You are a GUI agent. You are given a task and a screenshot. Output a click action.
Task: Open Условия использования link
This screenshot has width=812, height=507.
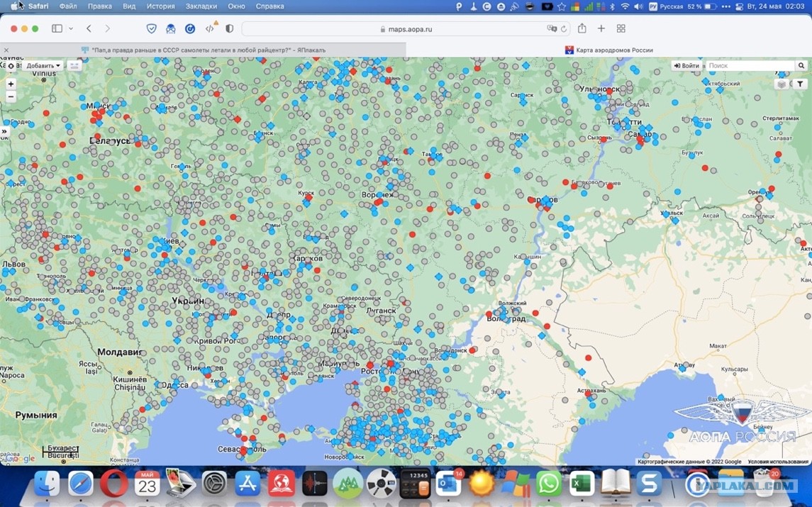point(778,462)
